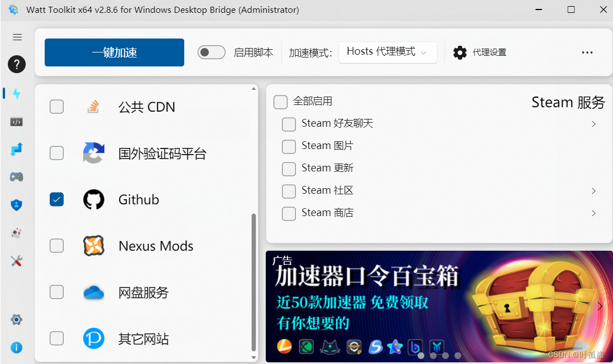Click the orange first accelerator icon in ad

pos(285,346)
